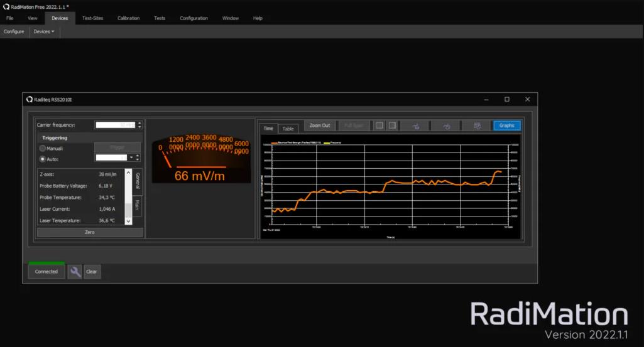Select the Manual triggering radio button
The image size is (644, 347).
[43, 149]
